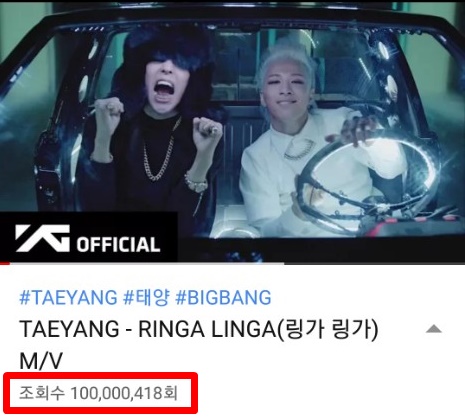The width and height of the screenshot is (465, 417).
Task: Seek to the dark unplayed end of the progress bar
Action: click(x=374, y=263)
